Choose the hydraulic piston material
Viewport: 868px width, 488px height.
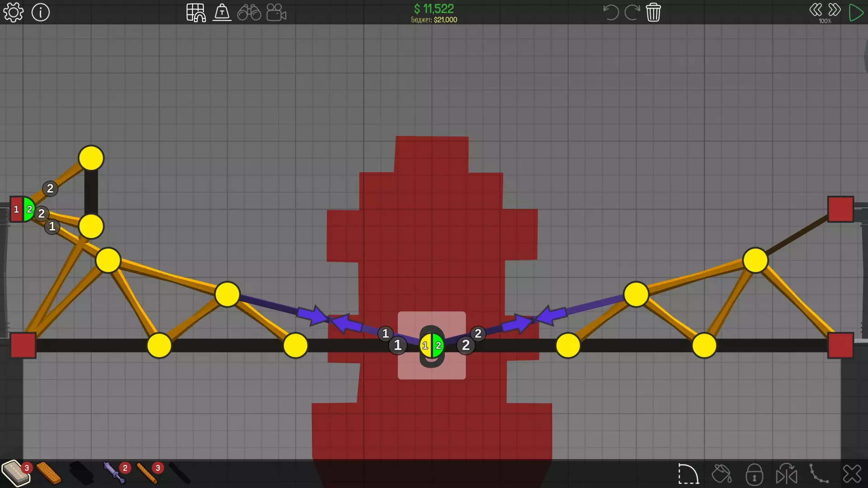coord(113,473)
